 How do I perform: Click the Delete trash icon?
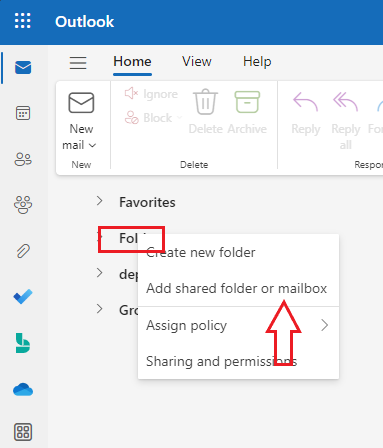pos(205,102)
